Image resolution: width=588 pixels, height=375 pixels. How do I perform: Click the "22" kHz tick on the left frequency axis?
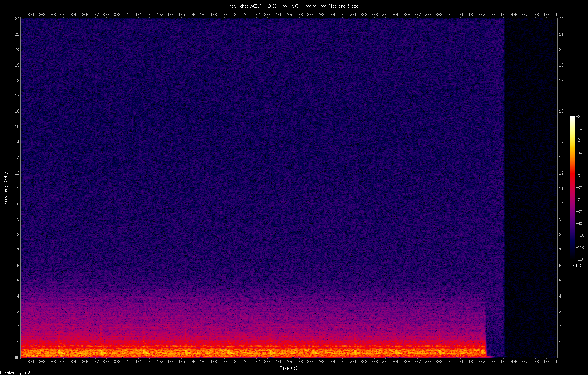(17, 19)
